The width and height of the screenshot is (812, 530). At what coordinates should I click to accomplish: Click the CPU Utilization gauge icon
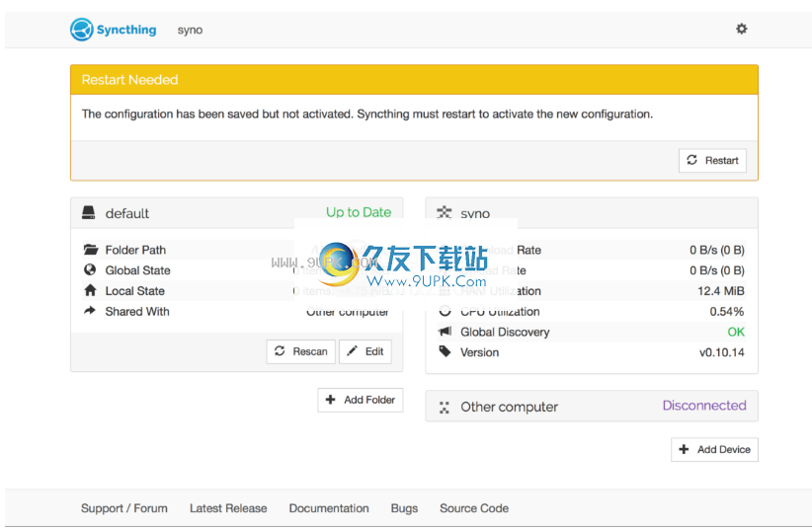[445, 311]
